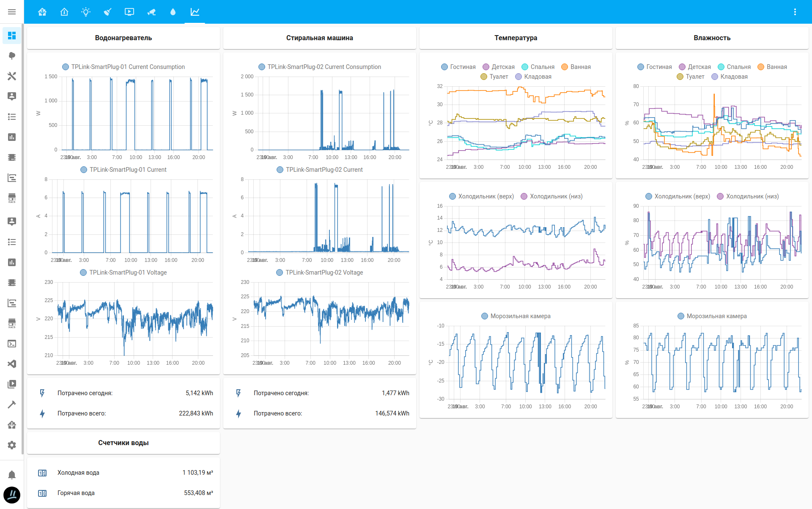The height and width of the screenshot is (509, 812).
Task: Toggle Холодильник (низ) in humidity fridge chart
Action: (748, 196)
